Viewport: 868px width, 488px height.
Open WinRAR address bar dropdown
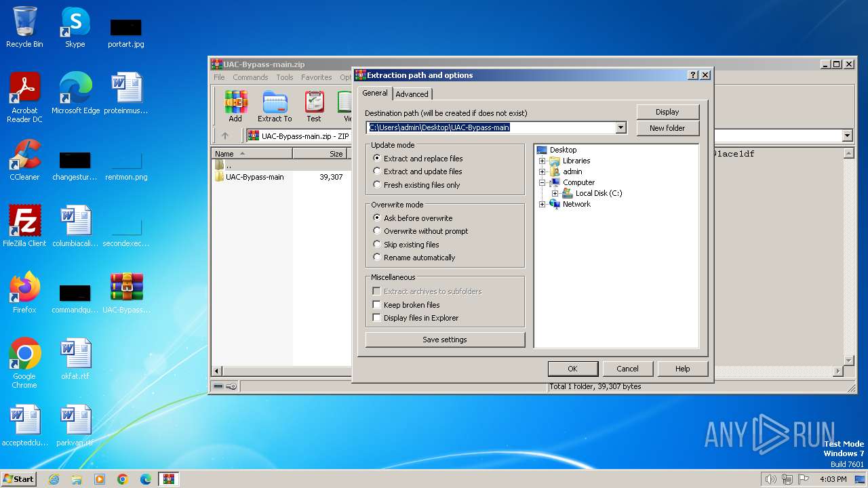pyautogui.click(x=847, y=136)
